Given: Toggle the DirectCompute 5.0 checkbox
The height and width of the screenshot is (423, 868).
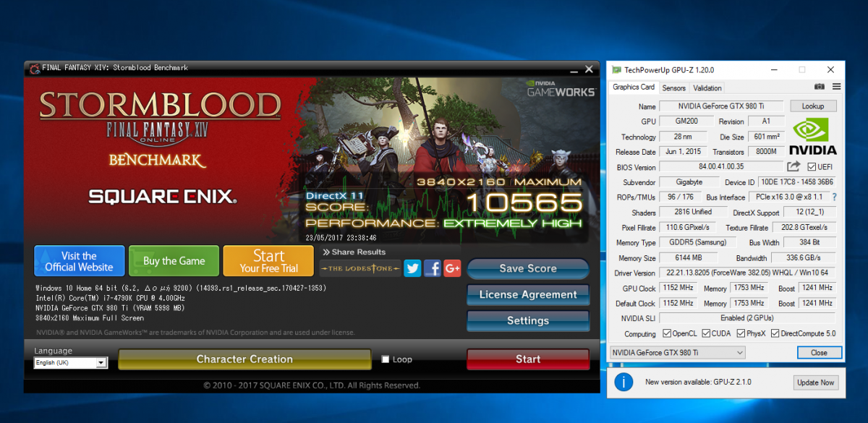Looking at the screenshot, I should [775, 333].
